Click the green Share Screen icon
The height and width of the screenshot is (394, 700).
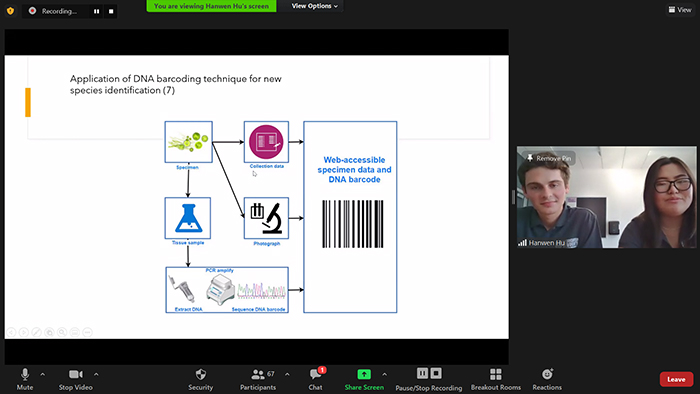click(x=364, y=374)
